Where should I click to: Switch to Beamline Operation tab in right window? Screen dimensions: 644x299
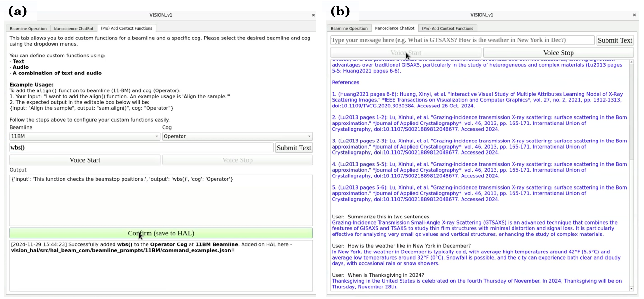coord(349,29)
